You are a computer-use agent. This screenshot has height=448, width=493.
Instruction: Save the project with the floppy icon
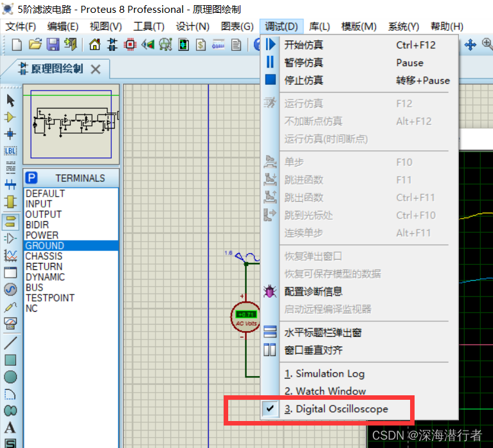pos(53,44)
